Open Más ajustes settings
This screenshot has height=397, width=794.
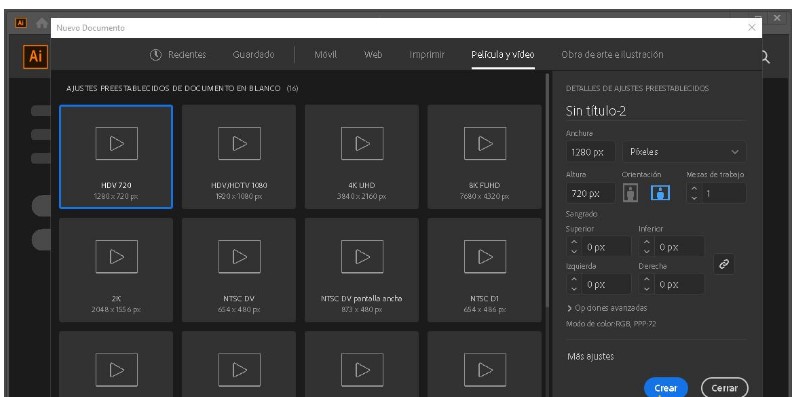(x=590, y=356)
